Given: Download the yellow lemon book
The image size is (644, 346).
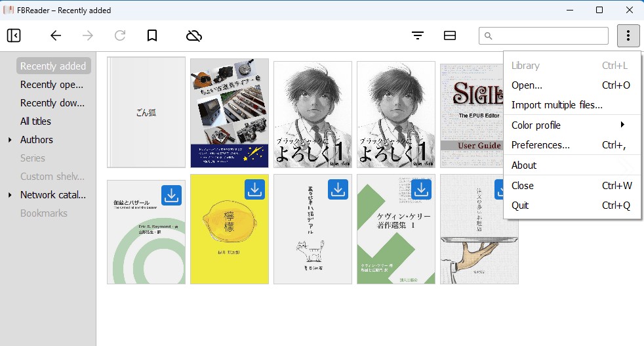Looking at the screenshot, I should tap(254, 189).
